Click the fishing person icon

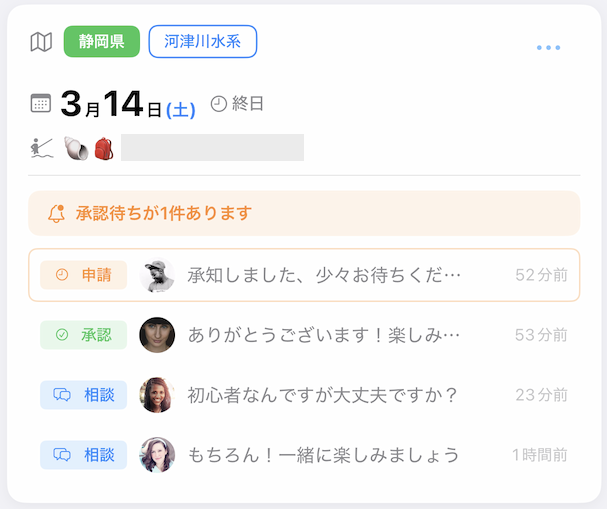(x=41, y=148)
